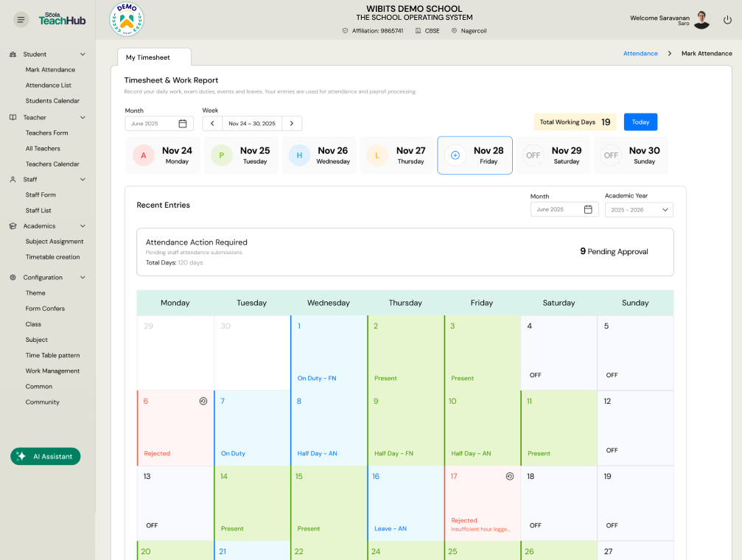Open Configuration via the gear icon
Screen dimensions: 742x560
tap(13, 277)
